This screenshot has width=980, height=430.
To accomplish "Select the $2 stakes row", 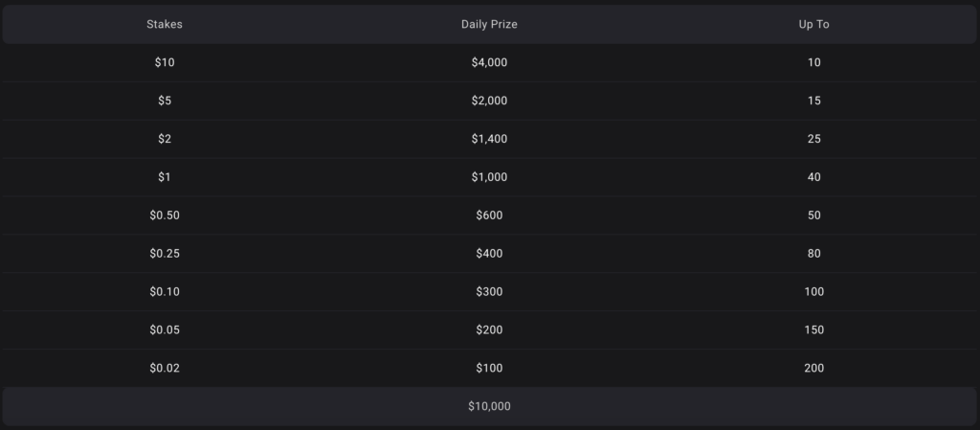I will [489, 139].
